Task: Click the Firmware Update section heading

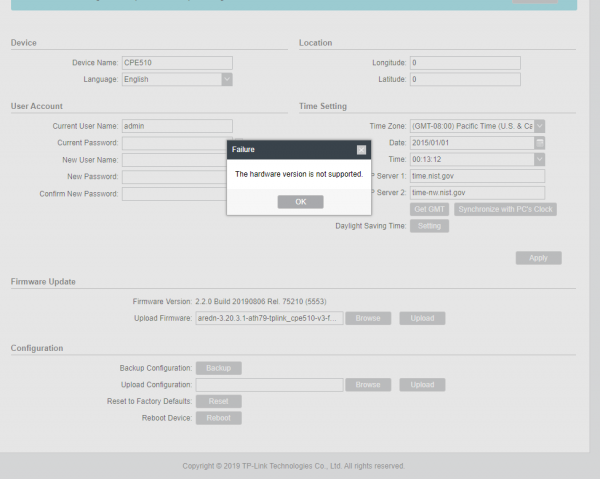Action: tap(43, 282)
